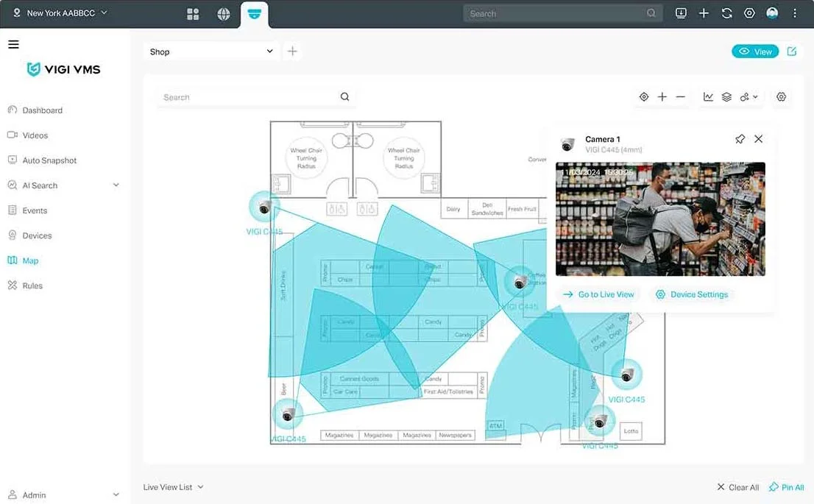814x504 pixels.
Task: Click the globe icon in top bar
Action: click(x=224, y=14)
